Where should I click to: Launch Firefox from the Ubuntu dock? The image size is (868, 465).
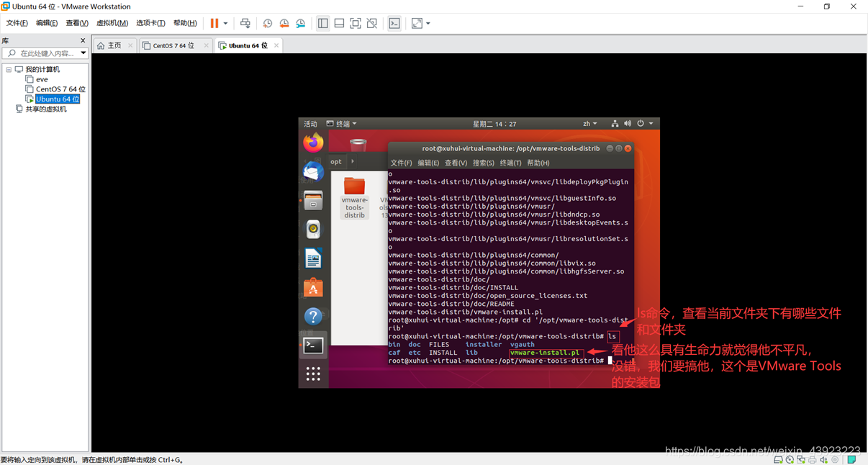(x=313, y=143)
